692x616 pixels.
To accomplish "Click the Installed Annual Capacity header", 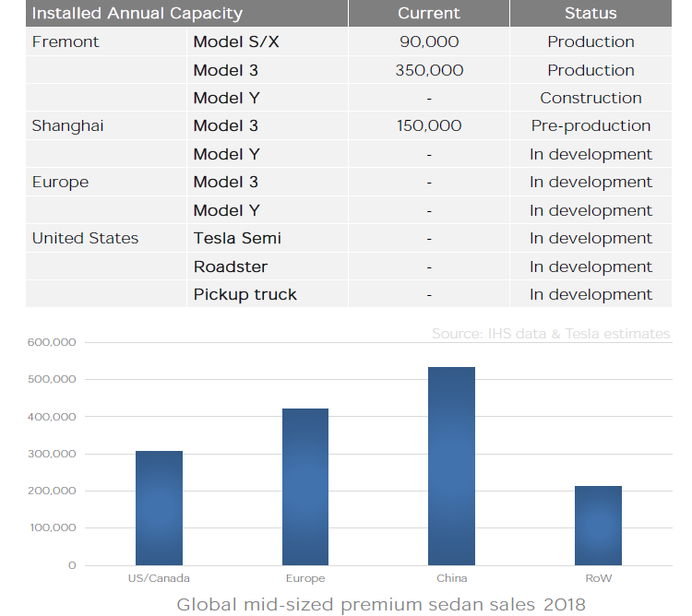I will tap(137, 14).
